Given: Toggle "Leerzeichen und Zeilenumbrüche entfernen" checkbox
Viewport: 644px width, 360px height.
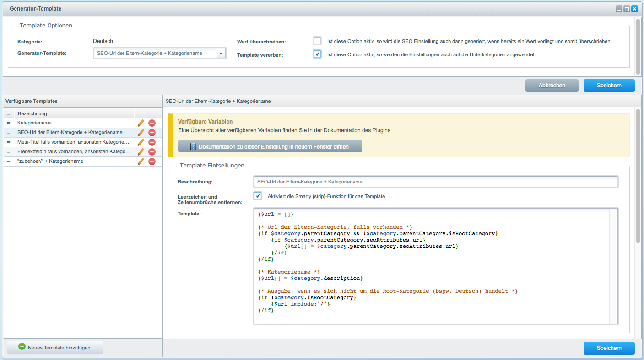Looking at the screenshot, I should pyautogui.click(x=258, y=196).
